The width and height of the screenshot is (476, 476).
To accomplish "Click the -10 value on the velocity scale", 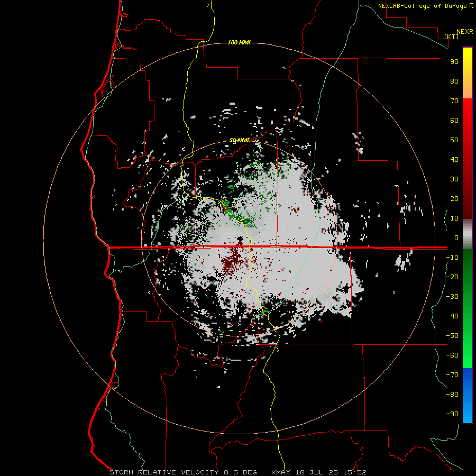I will click(x=452, y=258).
